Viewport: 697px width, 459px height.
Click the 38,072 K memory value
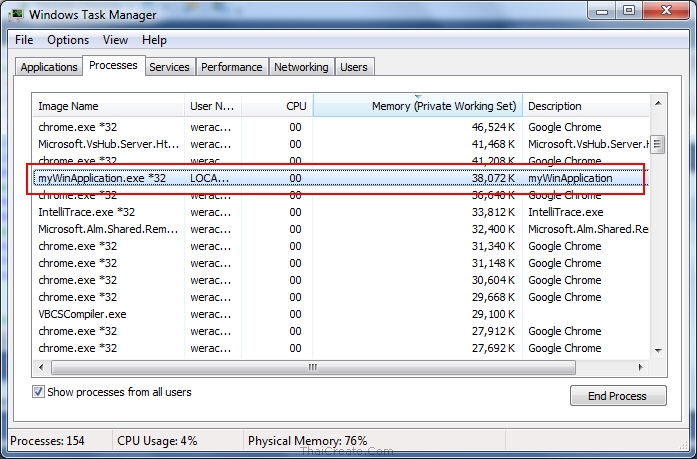(x=493, y=178)
